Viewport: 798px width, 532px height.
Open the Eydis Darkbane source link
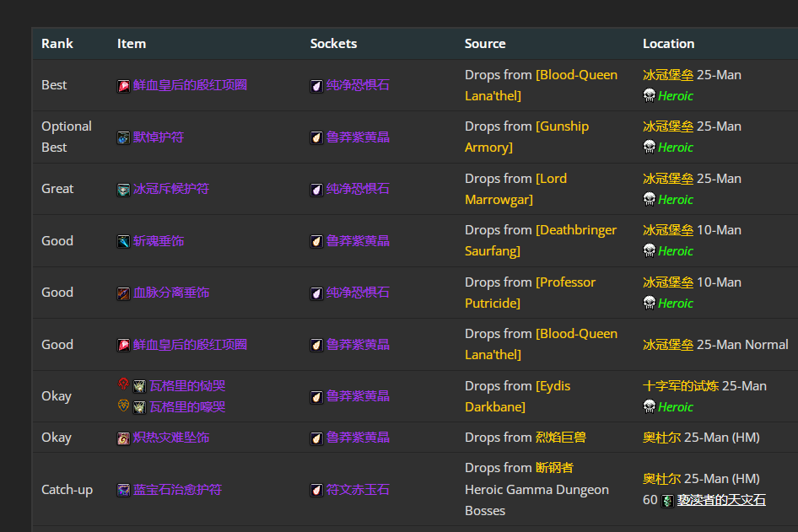(516, 396)
